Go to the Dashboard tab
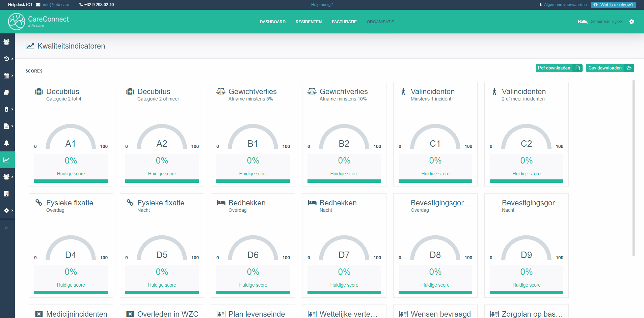The height and width of the screenshot is (318, 644). click(x=272, y=22)
